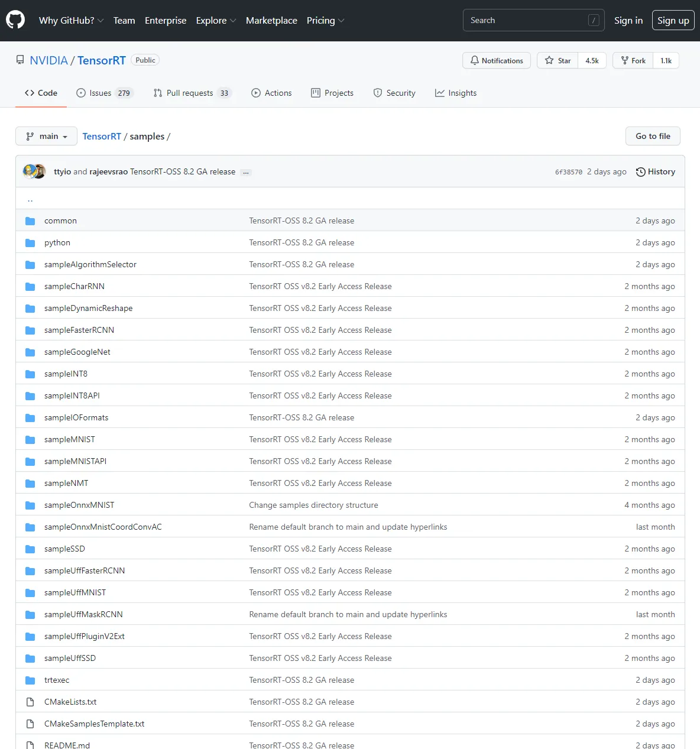Open the rajeevsrao author link
This screenshot has width=700, height=749.
click(x=109, y=171)
